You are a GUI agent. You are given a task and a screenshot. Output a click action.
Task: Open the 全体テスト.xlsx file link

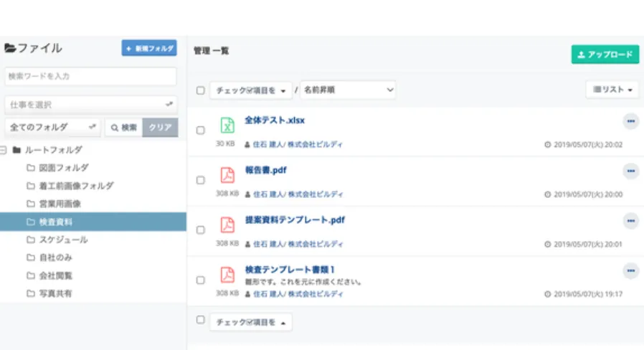(x=275, y=120)
